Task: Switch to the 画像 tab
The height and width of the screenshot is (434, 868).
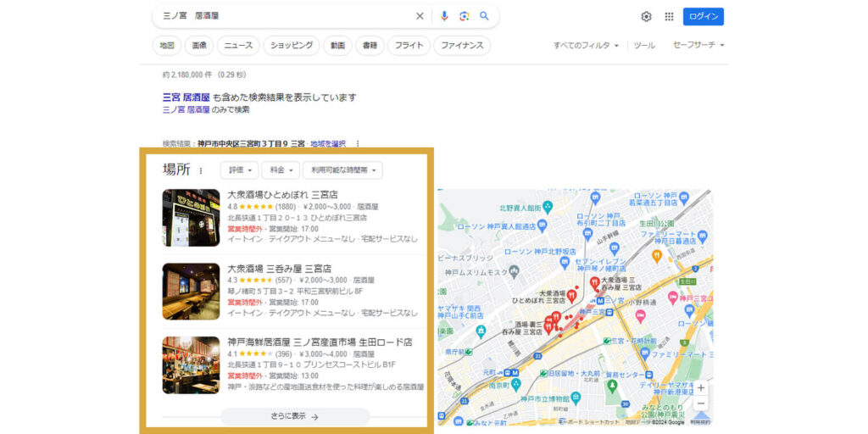Action: click(x=198, y=46)
